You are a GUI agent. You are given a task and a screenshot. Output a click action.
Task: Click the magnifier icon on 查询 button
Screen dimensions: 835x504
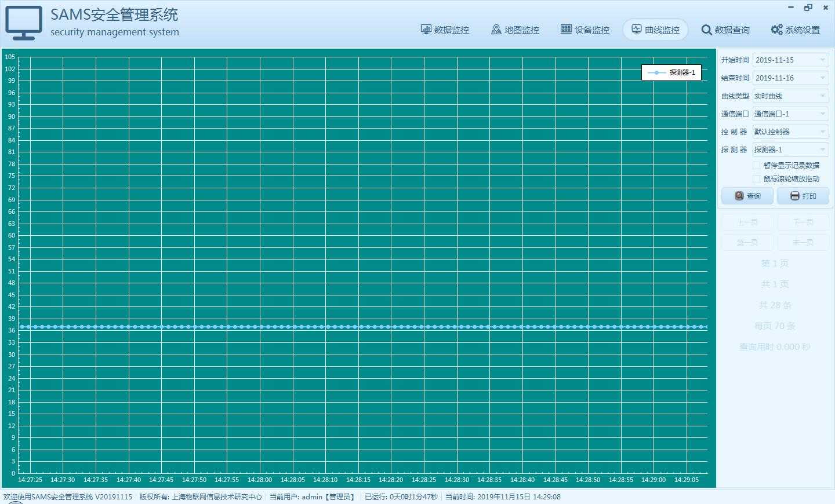739,196
